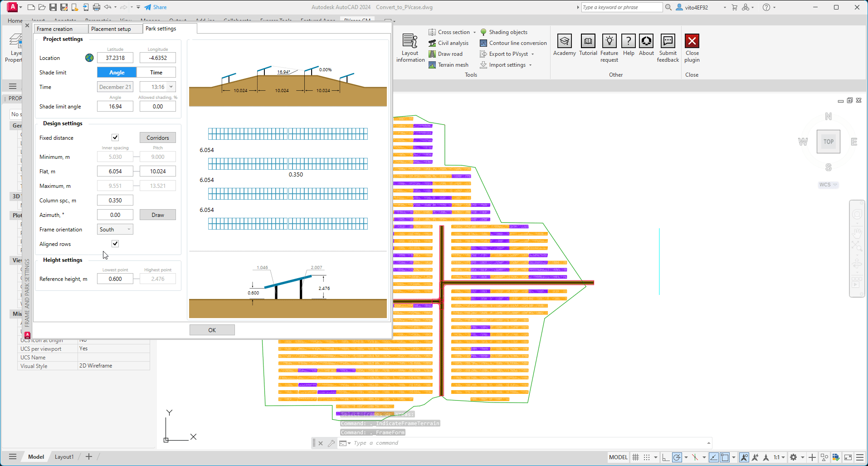This screenshot has width=868, height=466.
Task: Toggle 2D object snap in status bar
Action: pyautogui.click(x=725, y=457)
